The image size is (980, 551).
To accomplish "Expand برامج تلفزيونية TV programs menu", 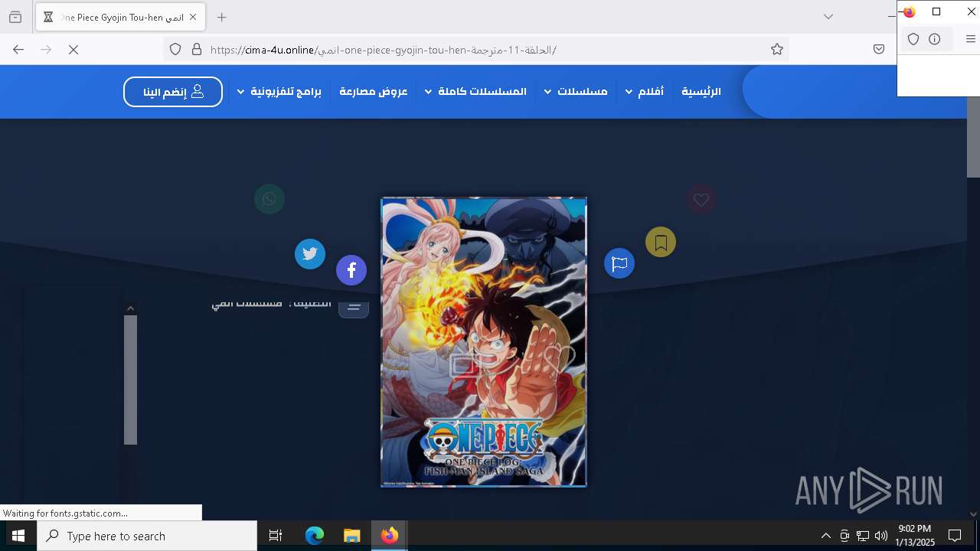I will (279, 92).
